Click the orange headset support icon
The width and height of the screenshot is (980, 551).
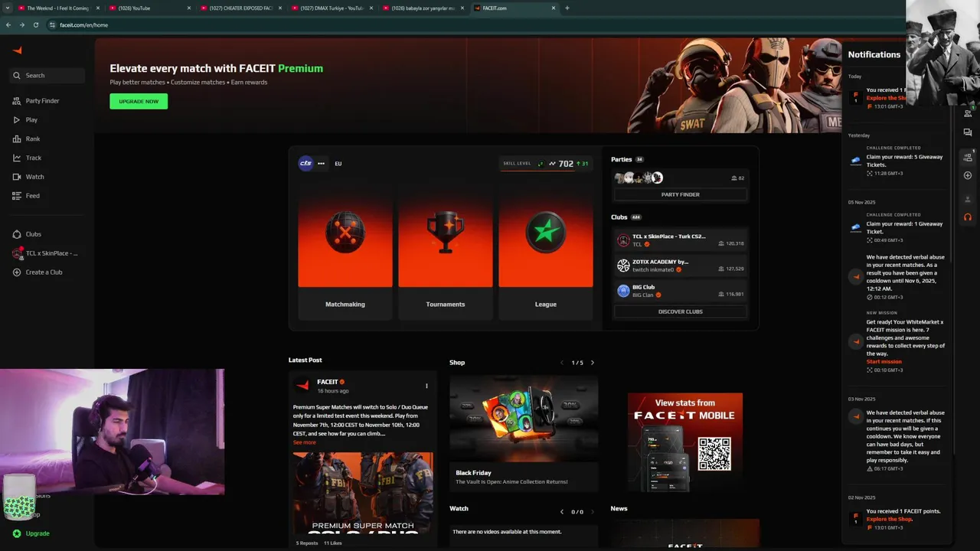(x=968, y=217)
